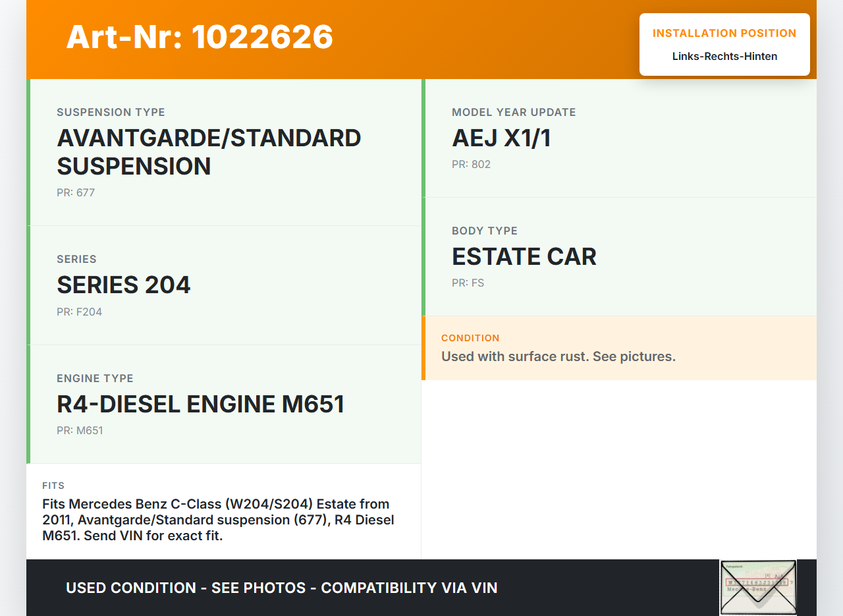
Task: Click the orange Condition label
Action: pyautogui.click(x=470, y=338)
